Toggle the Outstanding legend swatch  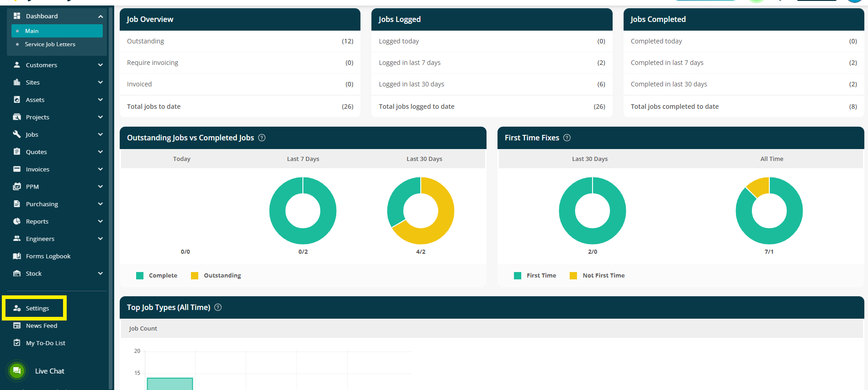pos(195,276)
